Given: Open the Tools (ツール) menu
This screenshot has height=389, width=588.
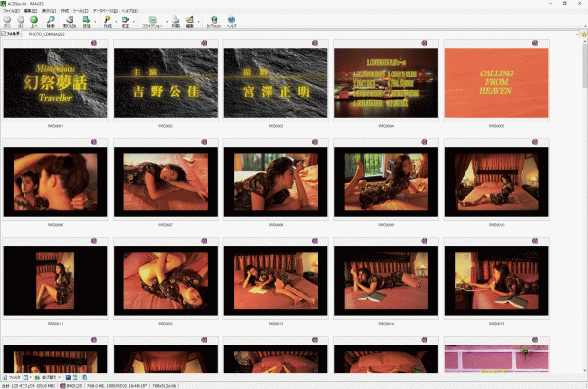Looking at the screenshot, I should pyautogui.click(x=80, y=11).
